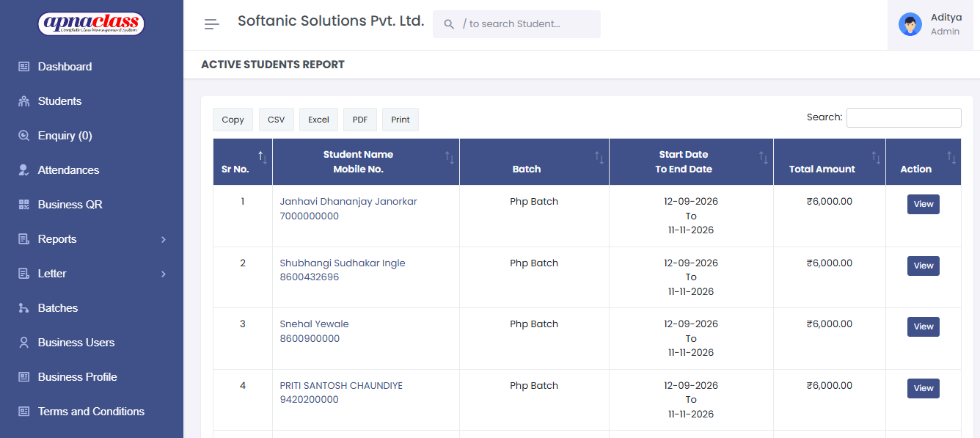
Task: Go to Students menu item
Action: pos(59,101)
